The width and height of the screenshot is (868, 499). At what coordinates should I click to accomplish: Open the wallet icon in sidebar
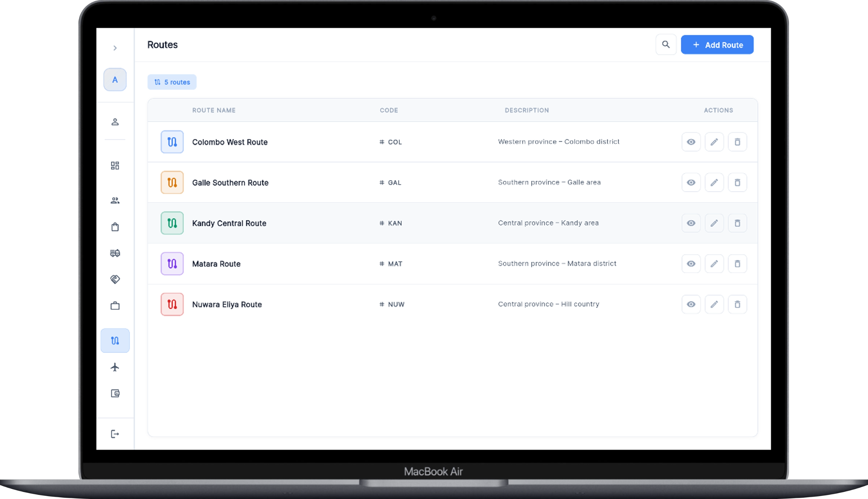[115, 394]
